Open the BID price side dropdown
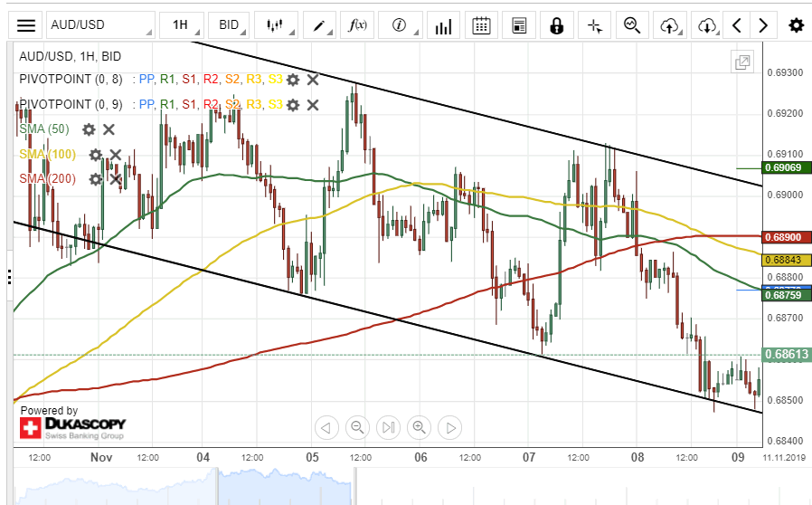 (x=229, y=24)
